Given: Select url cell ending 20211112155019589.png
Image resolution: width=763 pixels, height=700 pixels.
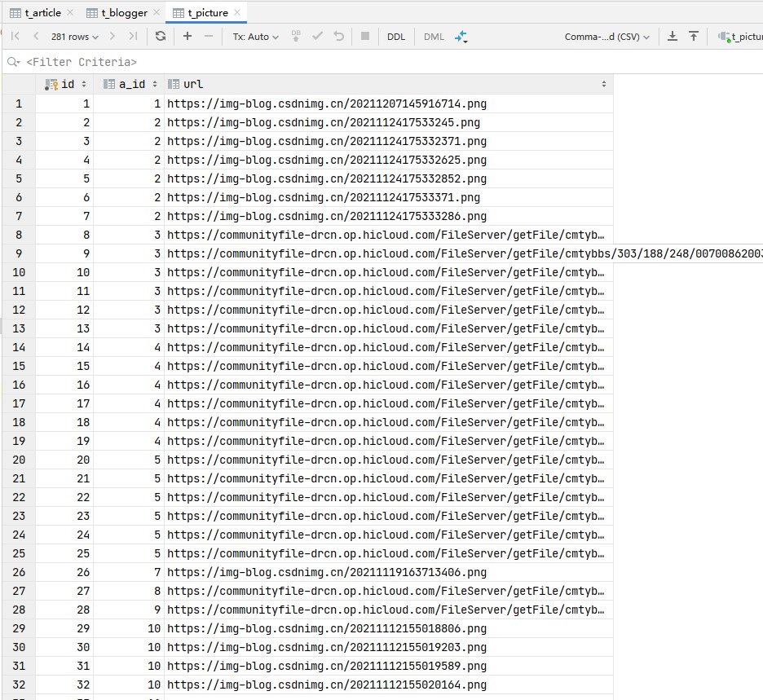Looking at the screenshot, I should tap(388, 666).
